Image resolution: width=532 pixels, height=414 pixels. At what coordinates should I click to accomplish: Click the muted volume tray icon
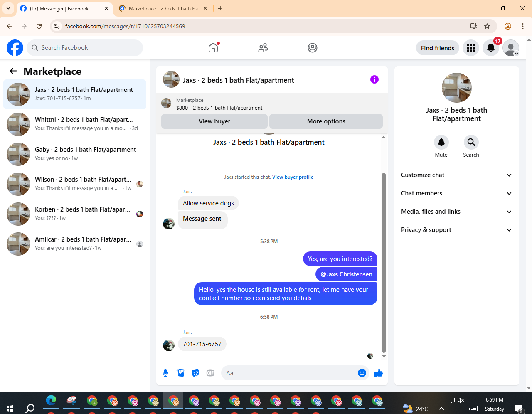[461, 400]
